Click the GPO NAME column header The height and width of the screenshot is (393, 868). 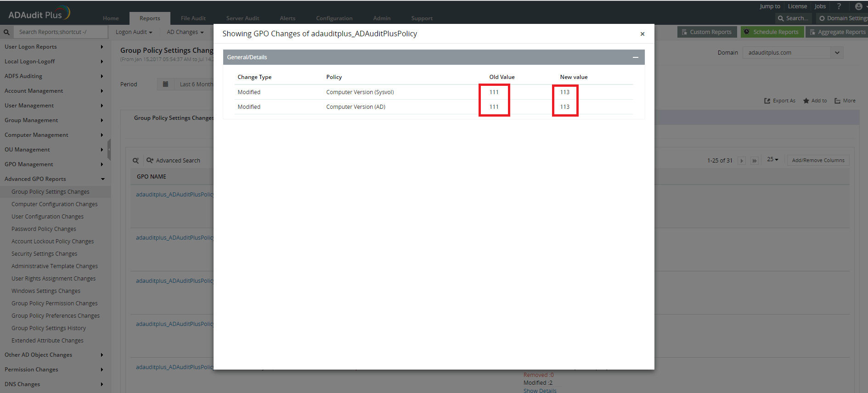pyautogui.click(x=152, y=177)
